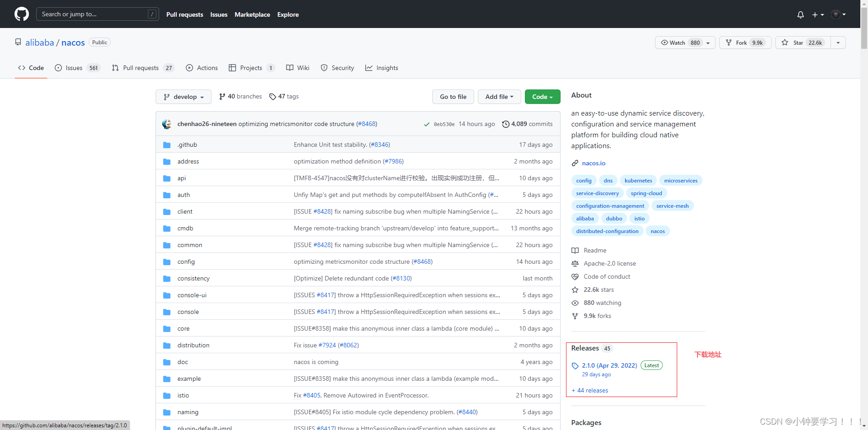
Task: Select the dubbo topic tag
Action: point(614,219)
